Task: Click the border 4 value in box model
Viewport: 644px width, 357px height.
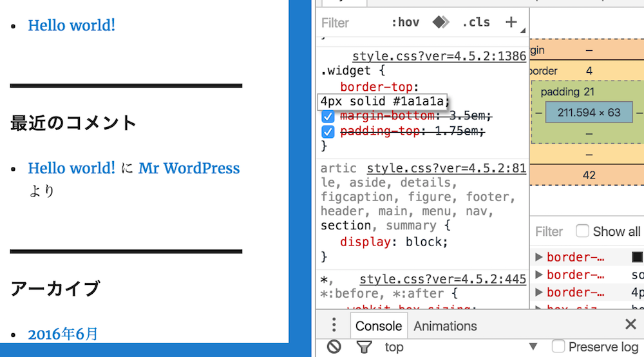Action: tap(589, 71)
